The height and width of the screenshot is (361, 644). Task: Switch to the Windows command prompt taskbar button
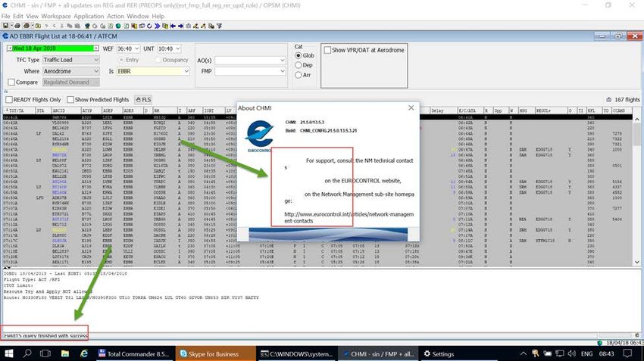297,353
